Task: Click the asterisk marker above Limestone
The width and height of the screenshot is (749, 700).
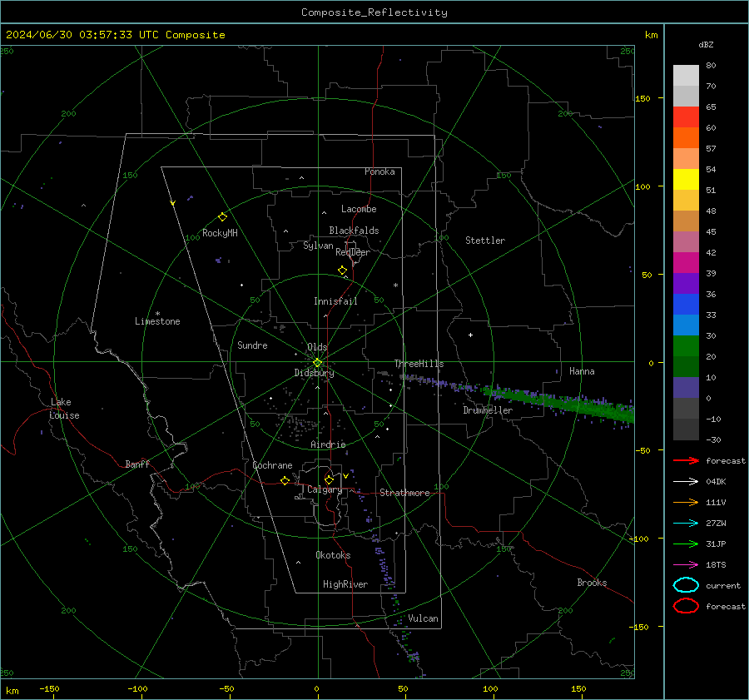Action: (157, 314)
